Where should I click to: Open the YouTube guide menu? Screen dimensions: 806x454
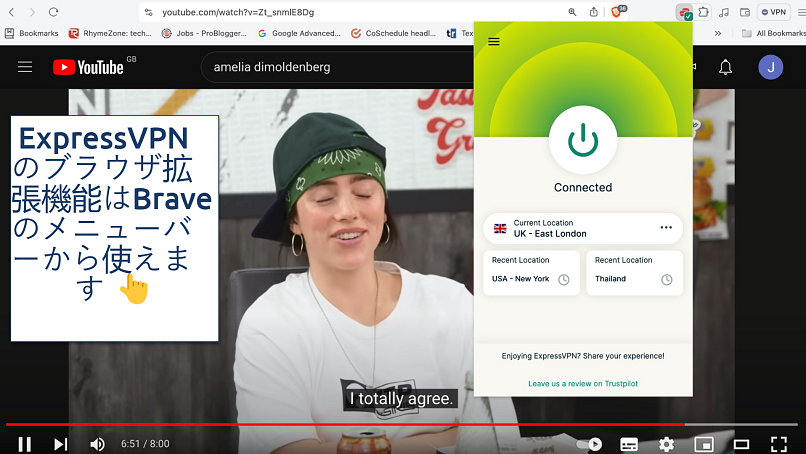tap(25, 67)
